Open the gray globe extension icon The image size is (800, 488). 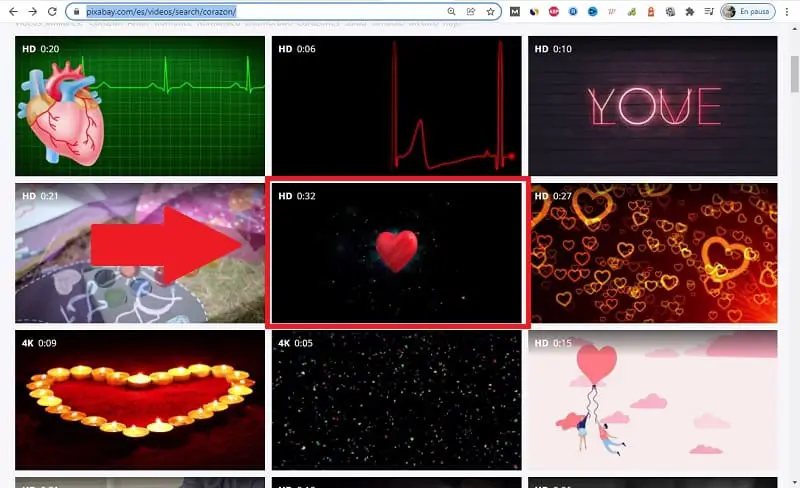(x=670, y=11)
